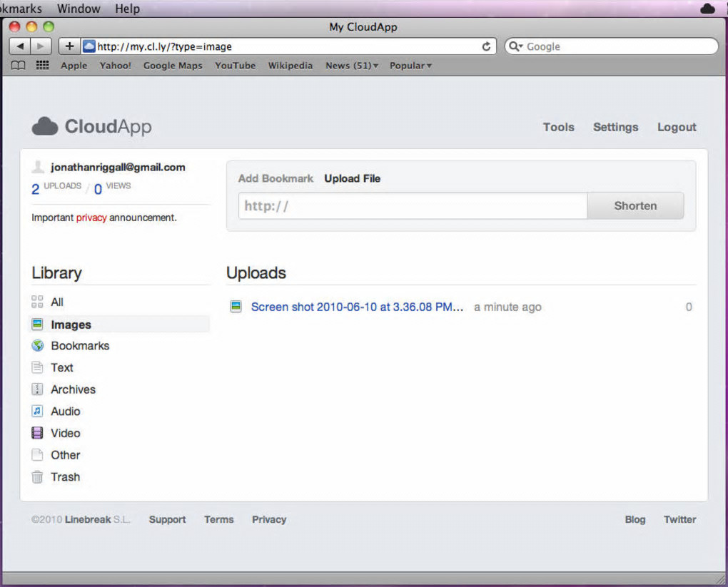Image resolution: width=728 pixels, height=587 pixels.
Task: Click the Wikipedia bookmark
Action: 290,66
